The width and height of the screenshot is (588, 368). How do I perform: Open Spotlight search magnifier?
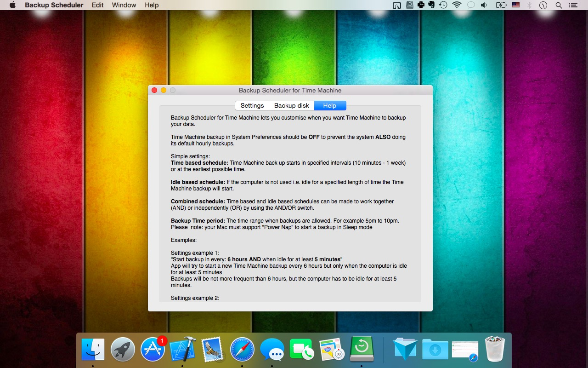pyautogui.click(x=559, y=5)
